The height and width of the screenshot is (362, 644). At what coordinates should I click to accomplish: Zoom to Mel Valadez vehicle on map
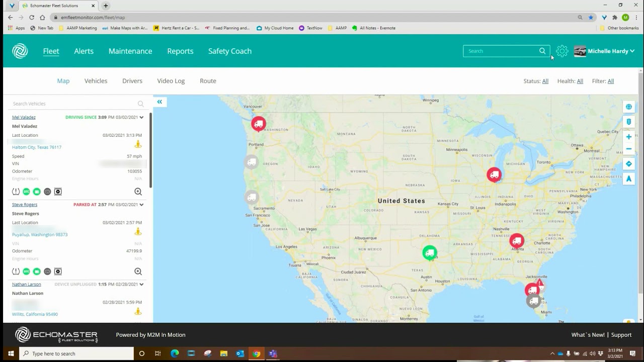138,192
